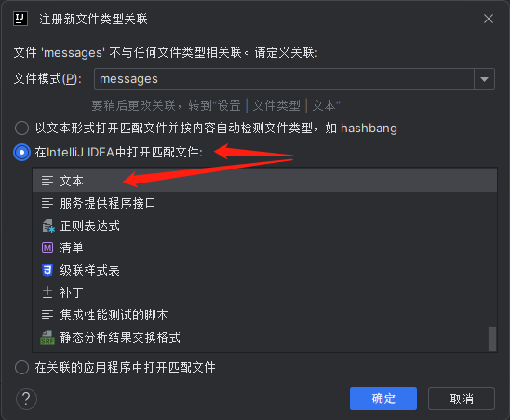
Task: Click the CSS icon beside 级联样式表
Action: pos(47,270)
